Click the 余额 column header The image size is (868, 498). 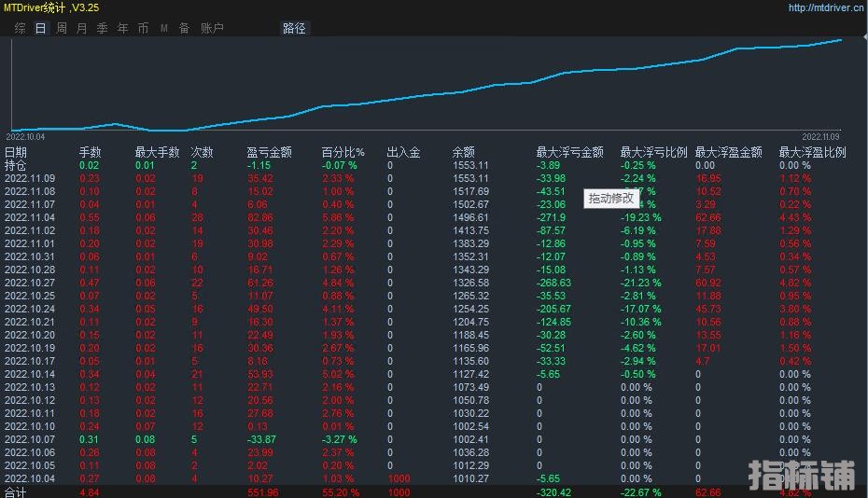point(464,152)
